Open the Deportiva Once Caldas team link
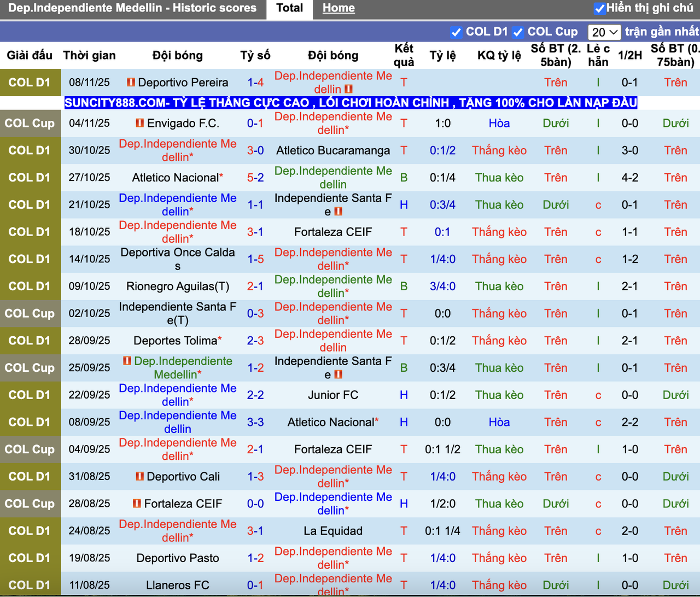Screen dimensions: 700x597 pos(178,259)
